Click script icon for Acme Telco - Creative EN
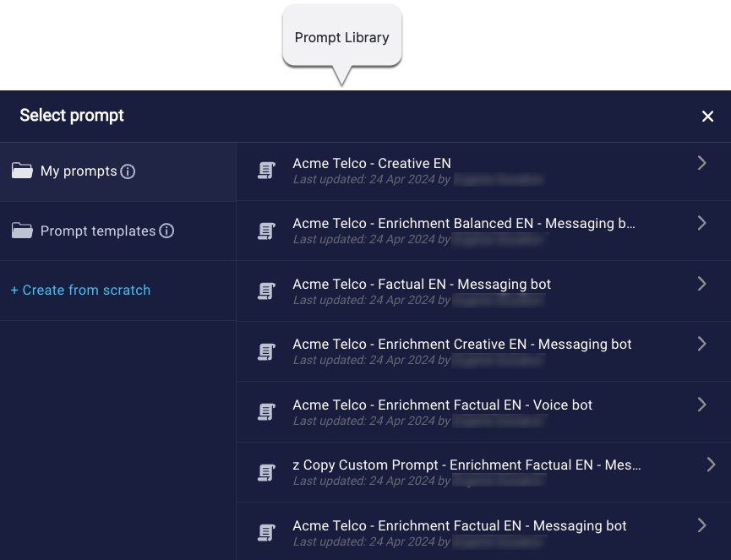Screen dimensions: 731x560 click(267, 171)
